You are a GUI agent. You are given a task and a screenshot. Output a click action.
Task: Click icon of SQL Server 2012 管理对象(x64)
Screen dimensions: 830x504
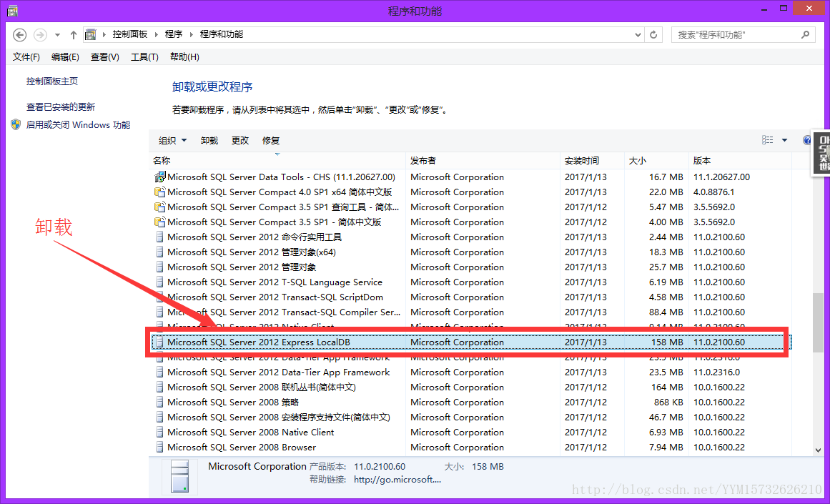[160, 252]
